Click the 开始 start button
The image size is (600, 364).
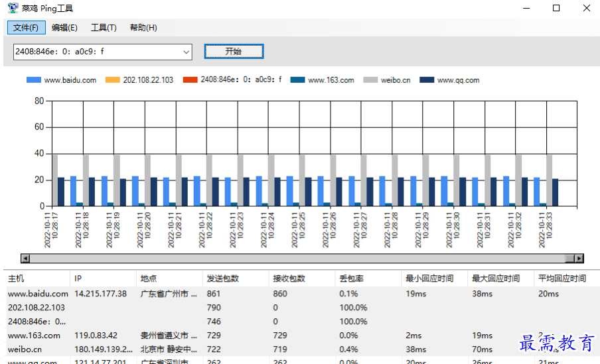click(234, 51)
